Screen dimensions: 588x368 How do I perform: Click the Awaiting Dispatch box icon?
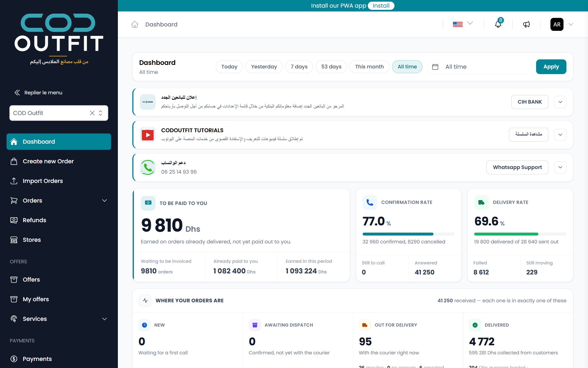point(255,325)
